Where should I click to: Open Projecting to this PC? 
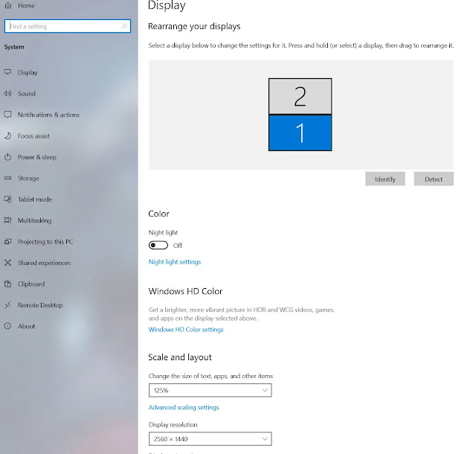45,242
